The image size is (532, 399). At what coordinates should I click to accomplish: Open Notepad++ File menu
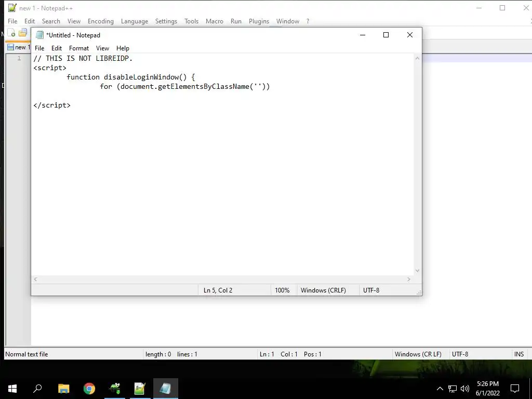(12, 21)
